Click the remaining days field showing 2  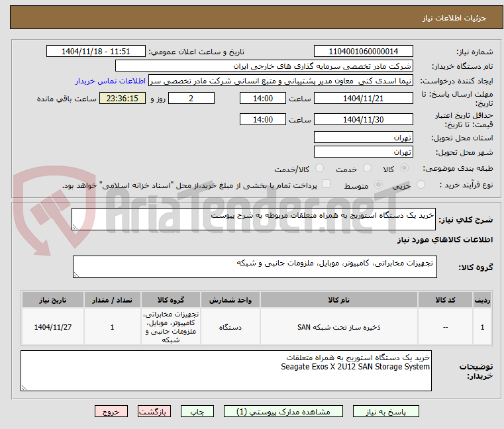coord(191,99)
